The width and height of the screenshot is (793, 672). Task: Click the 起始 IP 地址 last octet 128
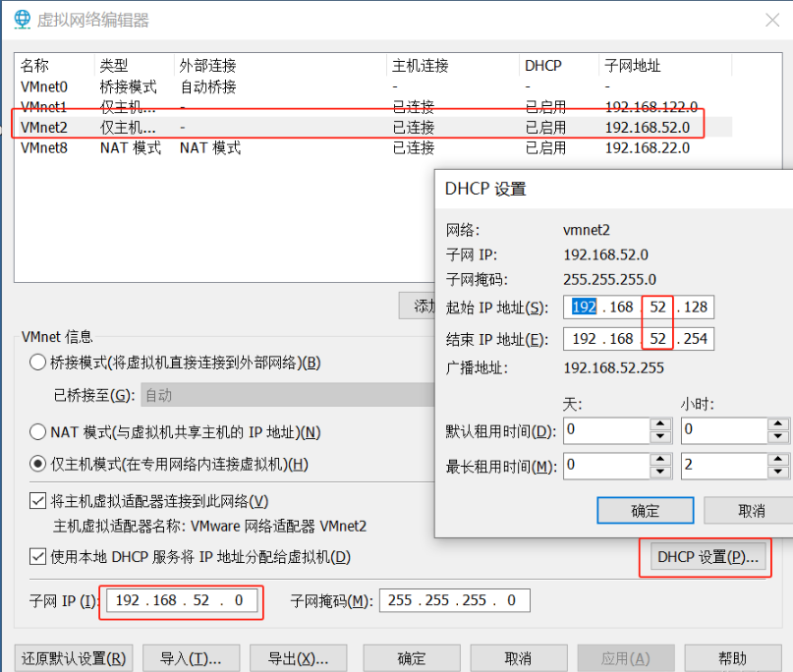(696, 307)
